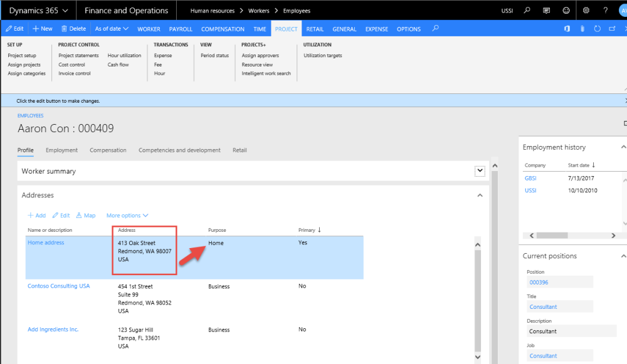Open the global search magnifier in header

[527, 11]
